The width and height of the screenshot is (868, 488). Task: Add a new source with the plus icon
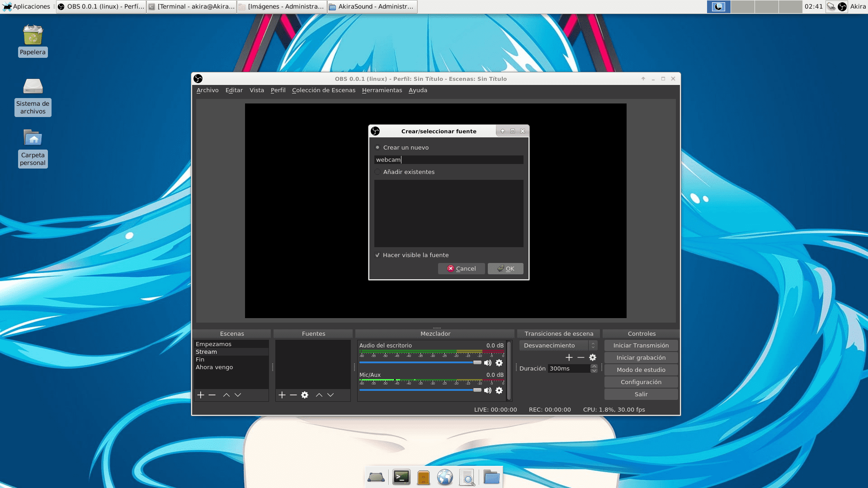pyautogui.click(x=282, y=395)
